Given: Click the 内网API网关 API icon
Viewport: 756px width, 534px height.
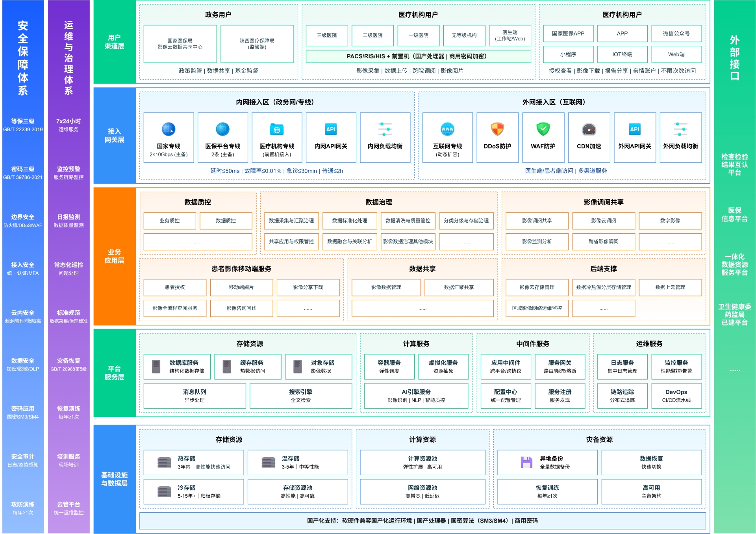Looking at the screenshot, I should coord(331,129).
